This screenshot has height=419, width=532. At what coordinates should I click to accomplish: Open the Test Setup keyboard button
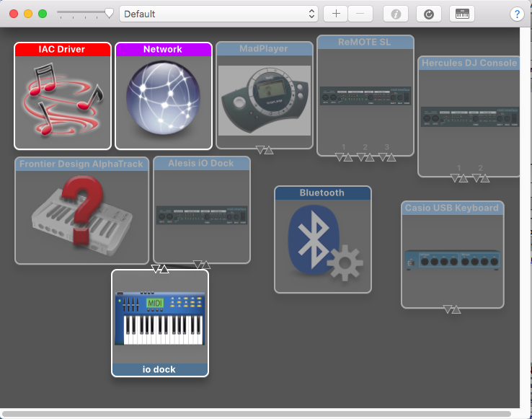coord(462,14)
